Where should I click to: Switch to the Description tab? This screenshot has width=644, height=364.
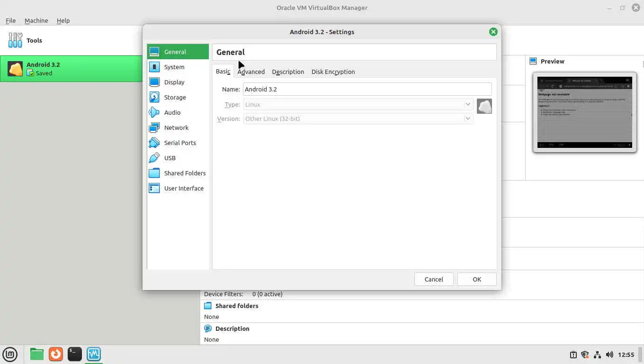pos(288,72)
